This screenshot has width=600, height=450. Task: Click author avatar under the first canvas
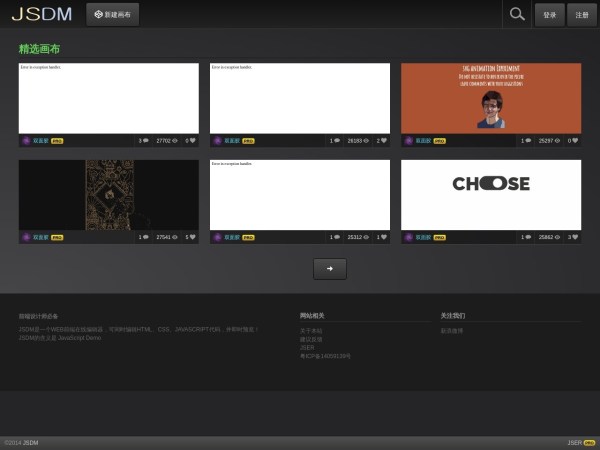[x=26, y=141]
